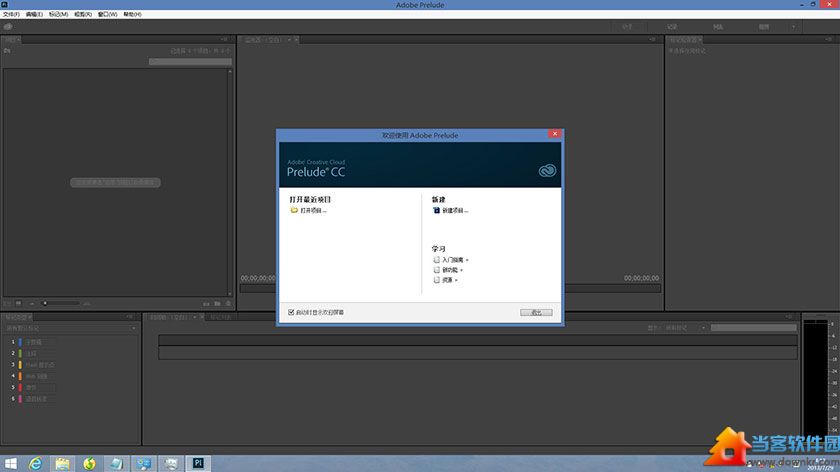
Task: Click the left timecode 00;00;00;00 in monitor
Action: click(258, 278)
